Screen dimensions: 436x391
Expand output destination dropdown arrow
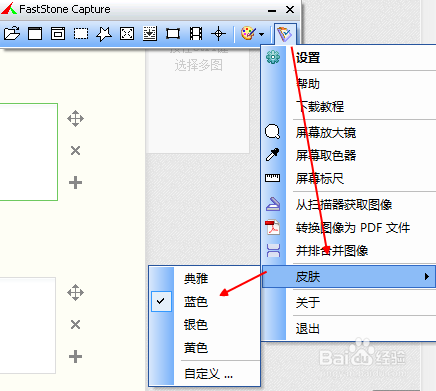[262, 34]
